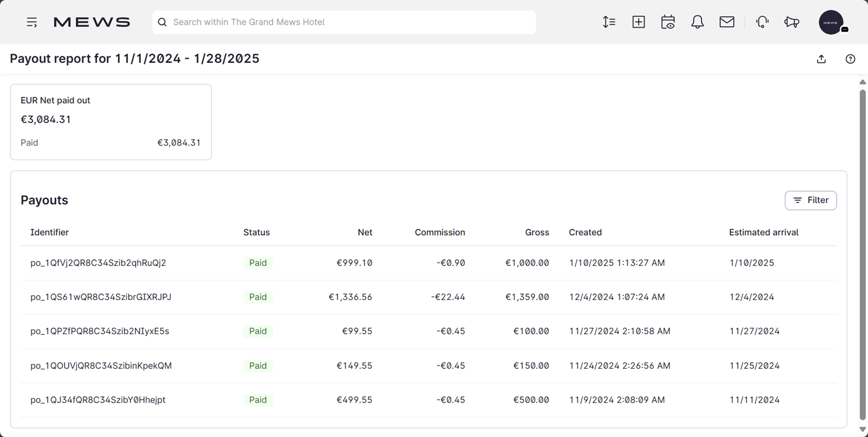Image resolution: width=868 pixels, height=437 pixels.
Task: Open the main navigation menu icon
Action: tap(32, 22)
